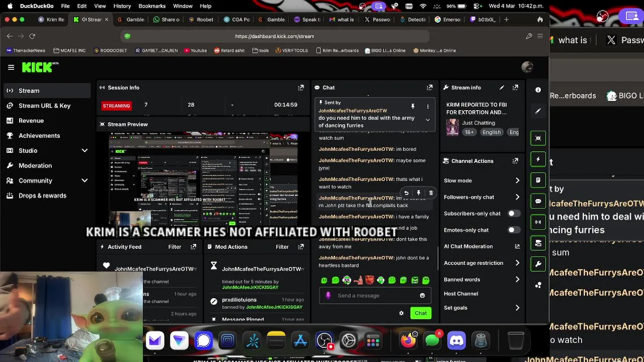This screenshot has height=362, width=644.
Task: Toggle Activity Feed lightning widget icon
Action: [538, 159]
